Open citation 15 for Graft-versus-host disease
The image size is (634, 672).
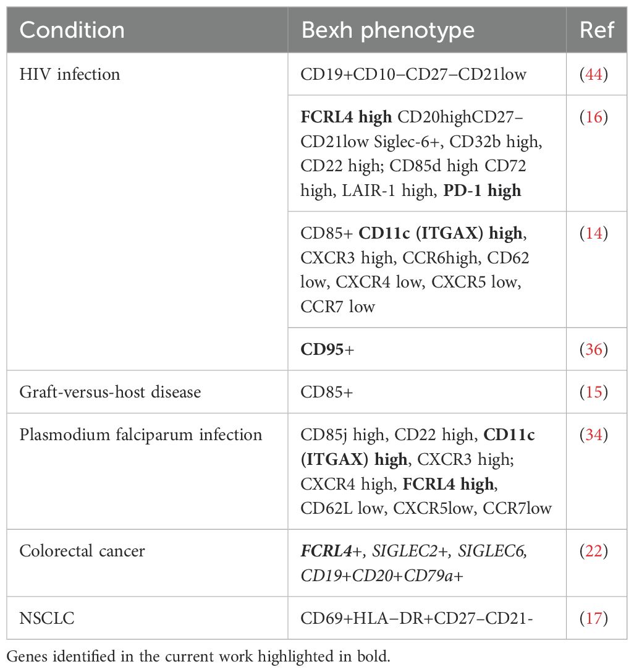point(596,392)
